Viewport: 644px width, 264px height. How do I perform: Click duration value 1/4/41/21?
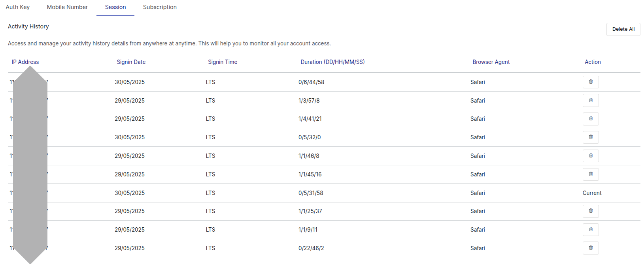[x=310, y=119]
